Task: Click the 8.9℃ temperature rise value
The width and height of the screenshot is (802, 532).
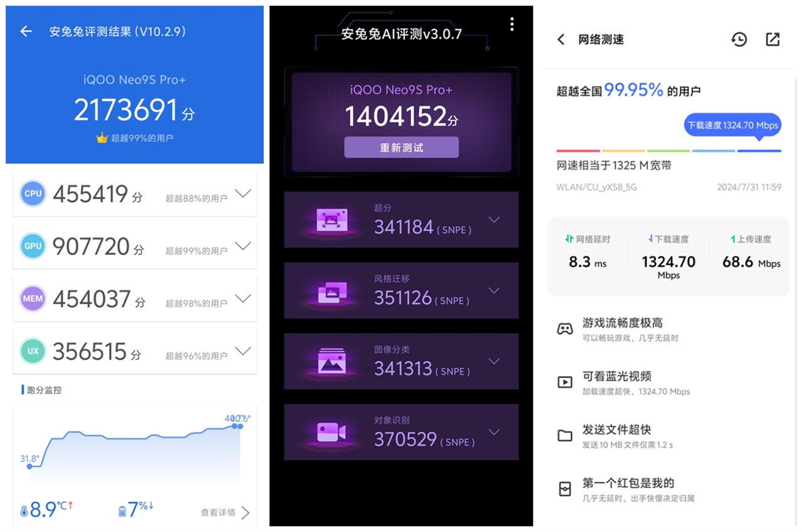Action: click(x=51, y=509)
